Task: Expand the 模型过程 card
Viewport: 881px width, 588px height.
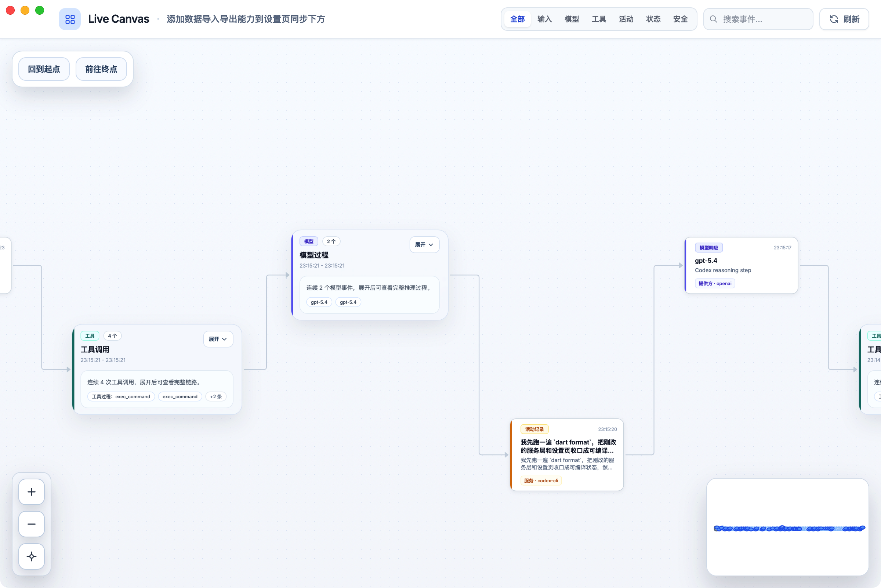Action: point(424,244)
